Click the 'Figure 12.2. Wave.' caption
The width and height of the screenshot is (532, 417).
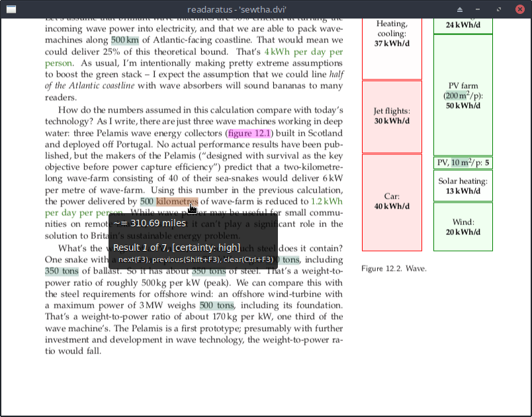pos(394,269)
